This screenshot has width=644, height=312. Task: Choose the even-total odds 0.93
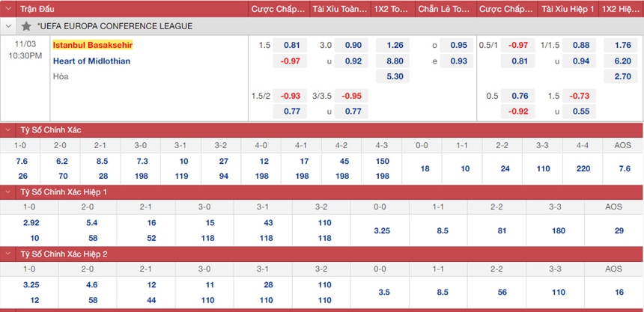tap(458, 61)
